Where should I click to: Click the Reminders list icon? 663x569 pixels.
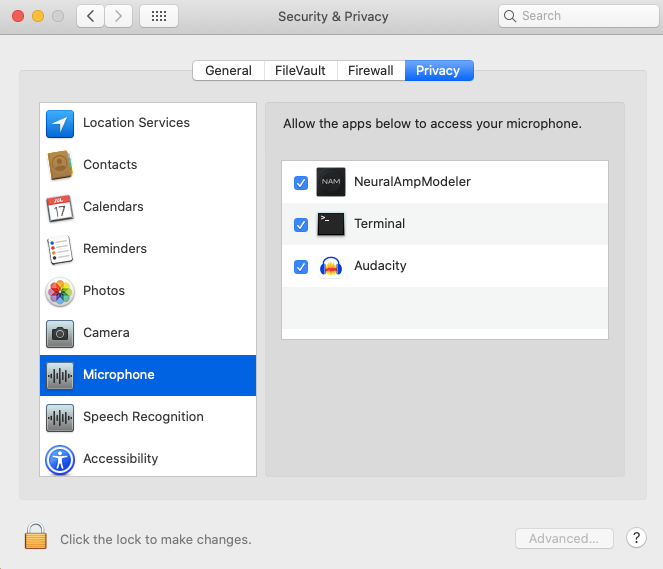point(60,249)
